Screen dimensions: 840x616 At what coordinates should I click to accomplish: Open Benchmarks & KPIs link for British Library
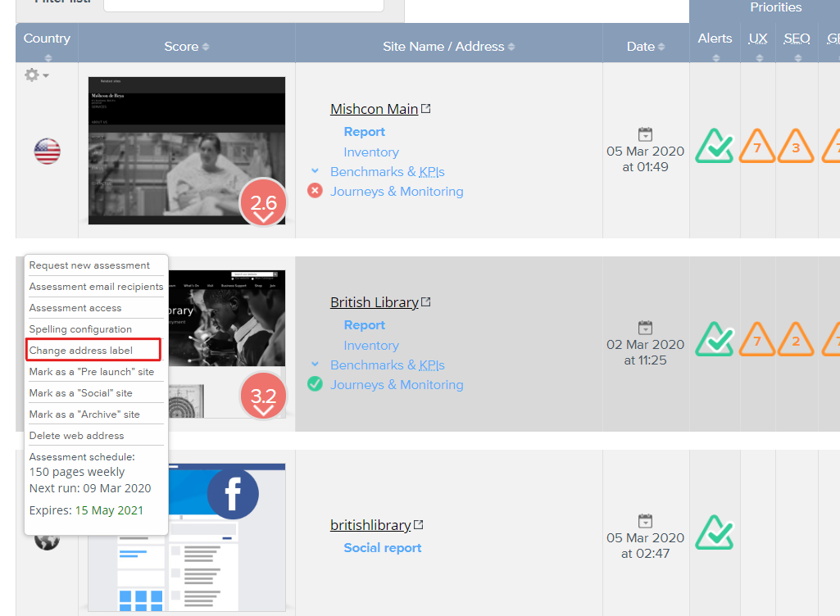coord(388,365)
